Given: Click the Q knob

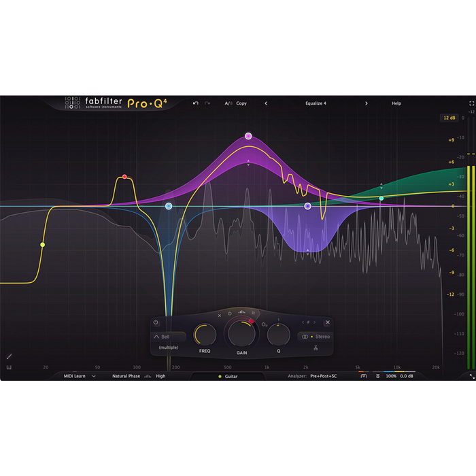Looking at the screenshot, I should click(278, 335).
